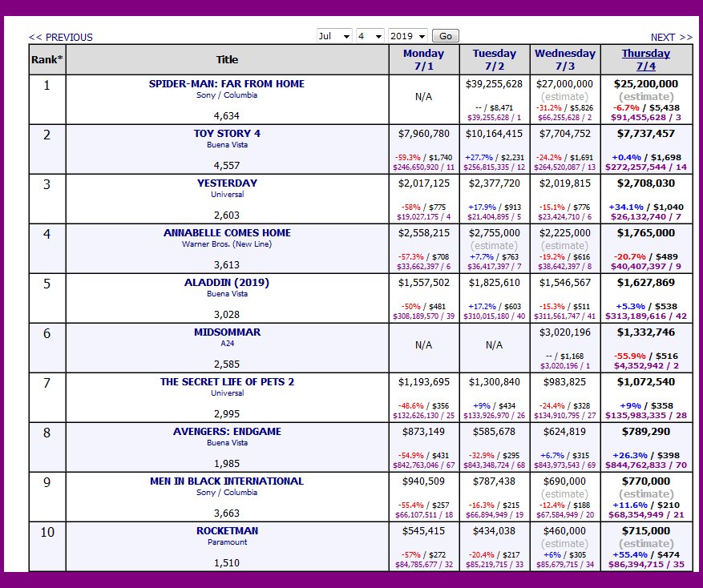The height and width of the screenshot is (588, 703).
Task: Open the Avengers: Endgame title link
Action: pos(227,431)
